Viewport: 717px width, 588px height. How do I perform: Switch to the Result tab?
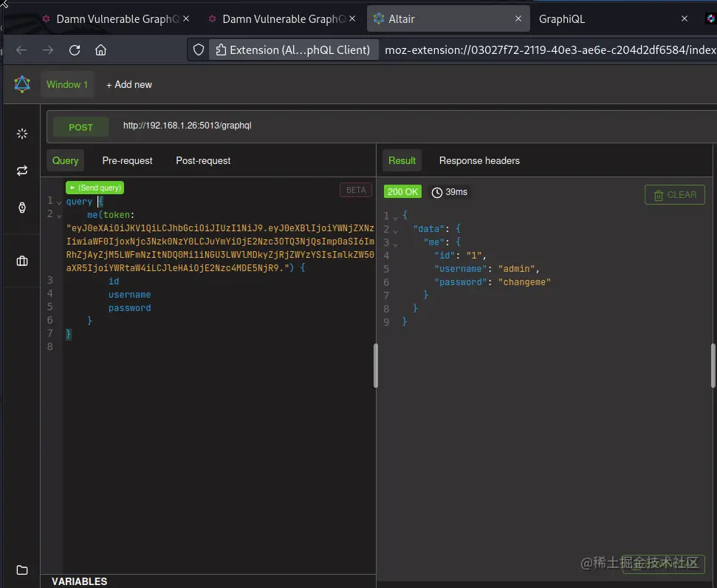pos(402,160)
